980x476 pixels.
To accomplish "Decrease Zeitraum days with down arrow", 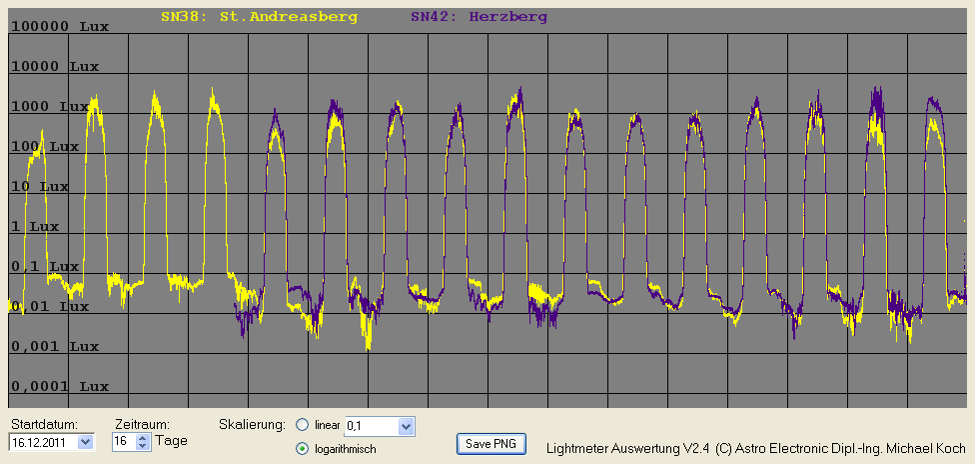I will point(142,445).
